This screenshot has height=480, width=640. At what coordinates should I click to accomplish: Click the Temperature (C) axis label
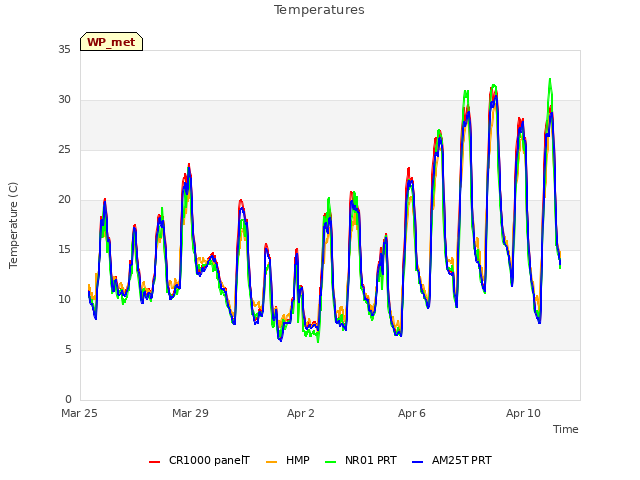coord(13,225)
